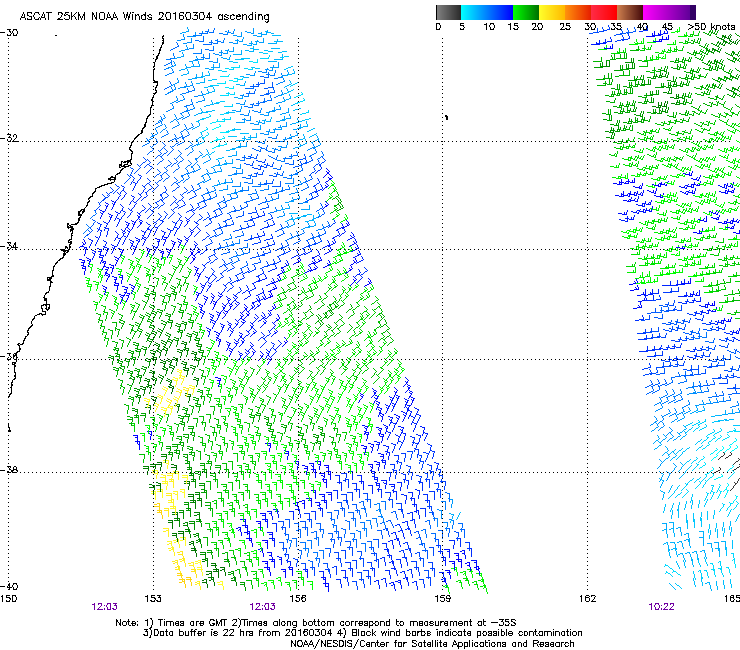Click the green 15-20 knots legend color
The width and height of the screenshot is (740, 650).
(x=526, y=12)
